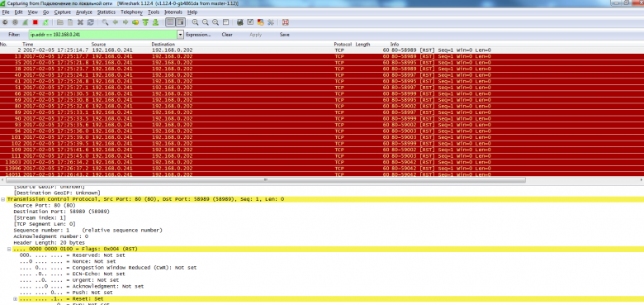Screen dimensions: 644x305
Task: Close this capture file using X icon
Action: tap(81, 22)
